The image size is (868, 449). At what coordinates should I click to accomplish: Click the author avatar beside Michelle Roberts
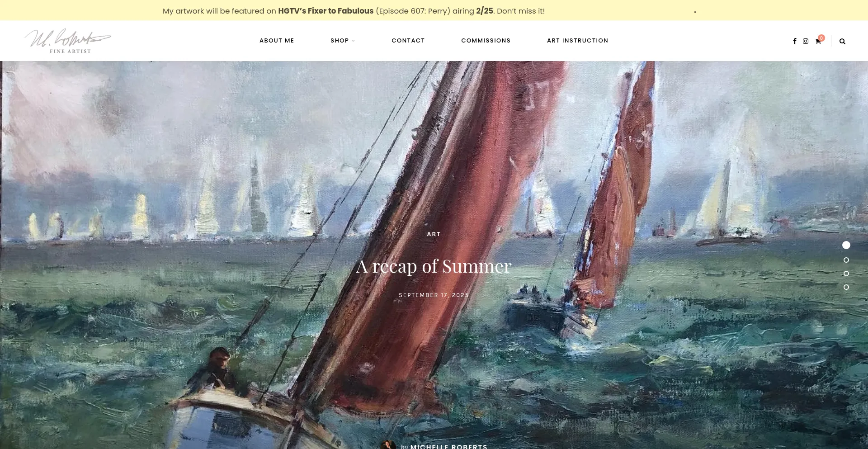click(388, 445)
